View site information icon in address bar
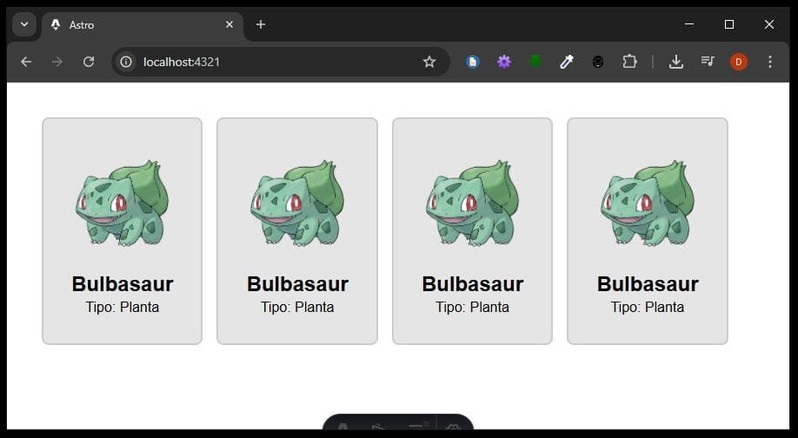The width and height of the screenshot is (798, 438). click(126, 62)
